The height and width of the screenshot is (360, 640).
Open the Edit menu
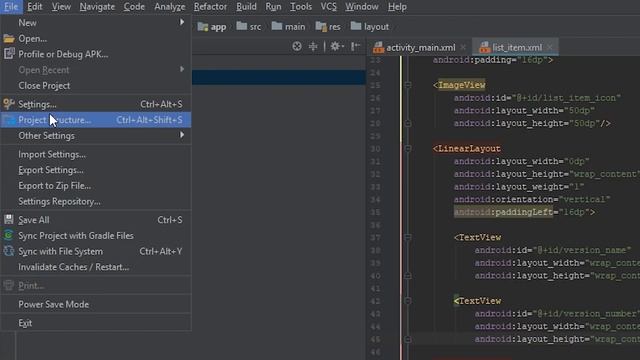[x=35, y=7]
